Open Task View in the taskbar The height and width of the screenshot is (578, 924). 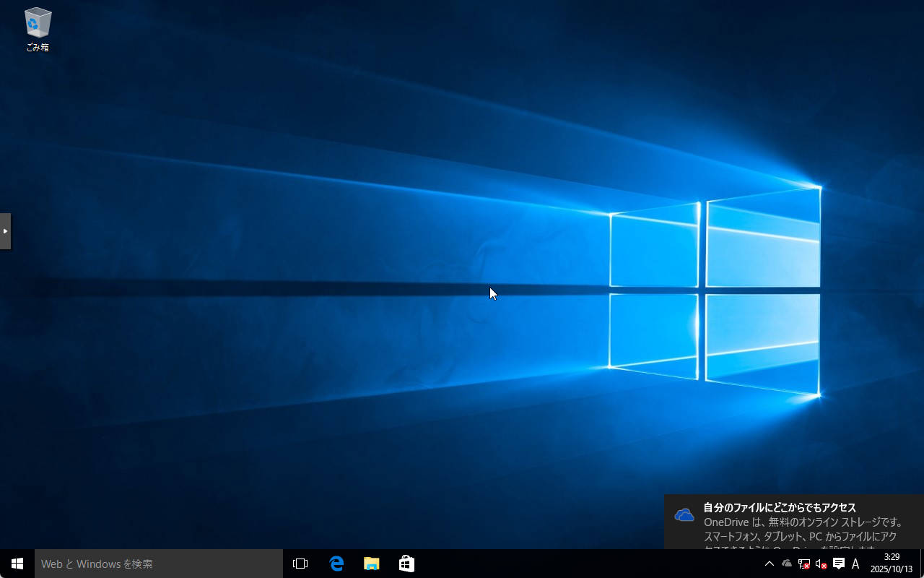pyautogui.click(x=300, y=564)
